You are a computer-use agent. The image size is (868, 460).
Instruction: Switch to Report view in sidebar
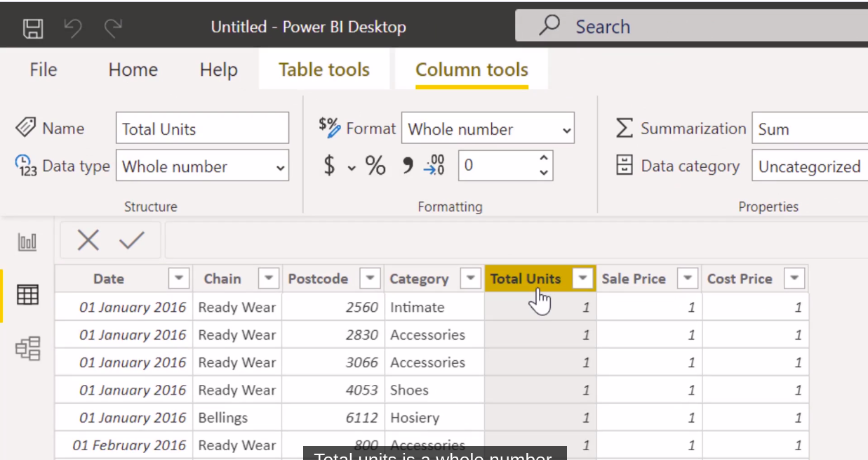pos(27,243)
